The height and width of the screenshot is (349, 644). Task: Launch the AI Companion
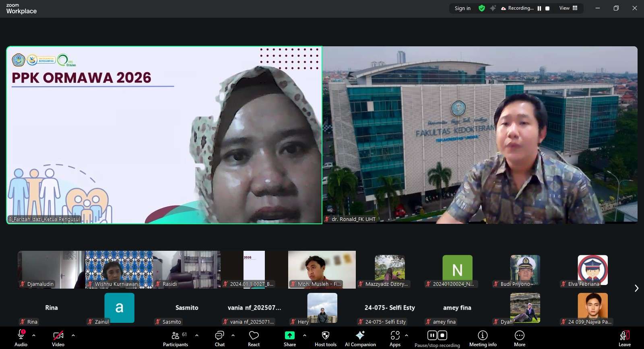(x=360, y=336)
